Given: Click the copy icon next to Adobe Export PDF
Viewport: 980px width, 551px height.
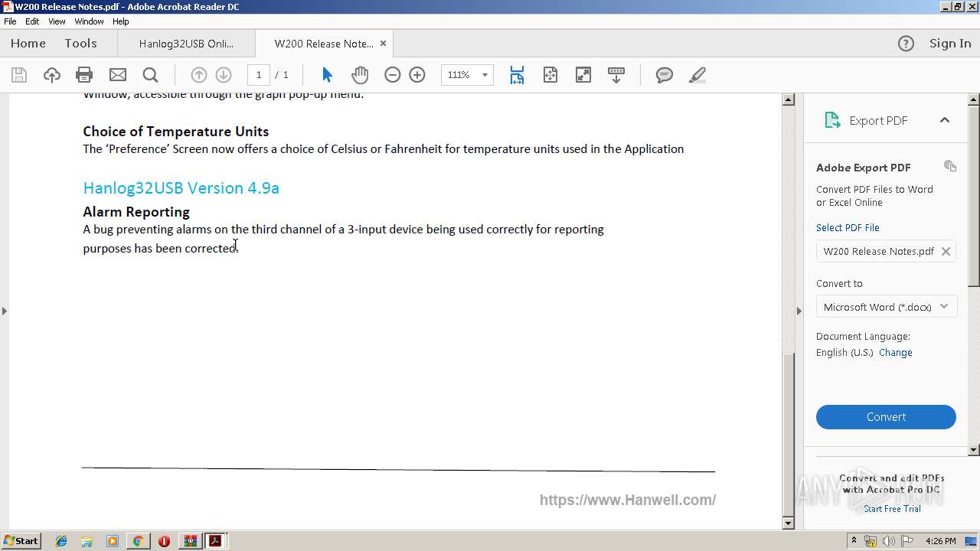Looking at the screenshot, I should click(x=950, y=166).
